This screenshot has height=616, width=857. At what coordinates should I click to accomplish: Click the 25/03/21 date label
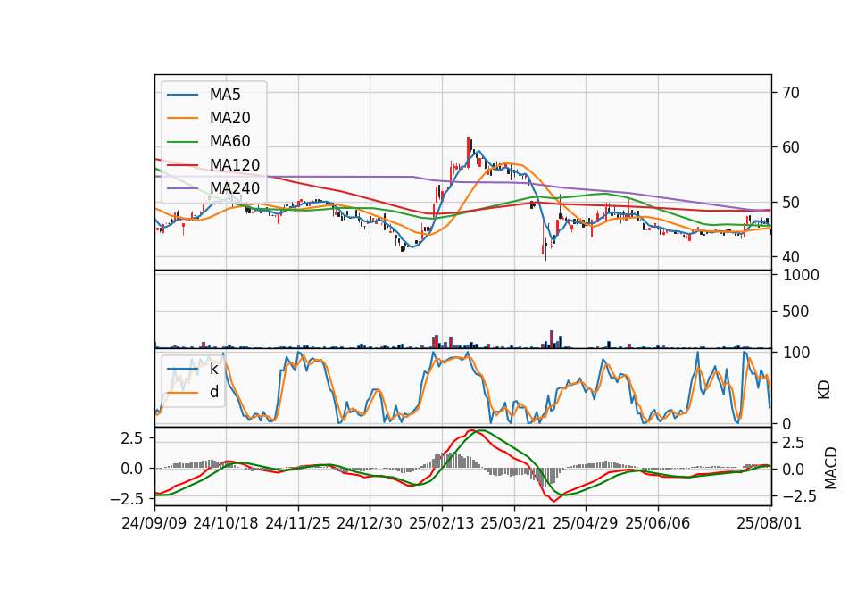[x=513, y=523]
